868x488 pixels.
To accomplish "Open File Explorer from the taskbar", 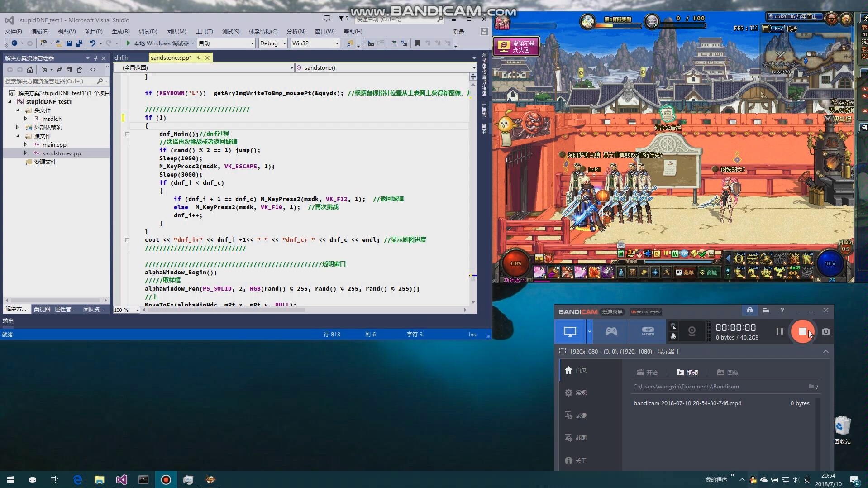I will [99, 479].
